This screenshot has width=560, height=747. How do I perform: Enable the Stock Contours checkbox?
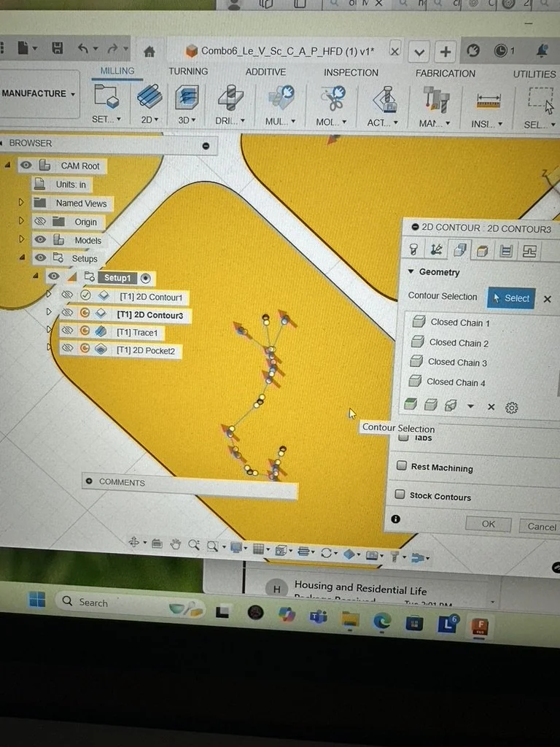coord(400,494)
